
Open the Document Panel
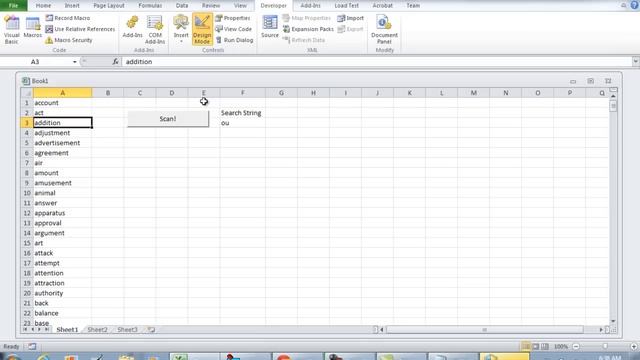tap(384, 30)
